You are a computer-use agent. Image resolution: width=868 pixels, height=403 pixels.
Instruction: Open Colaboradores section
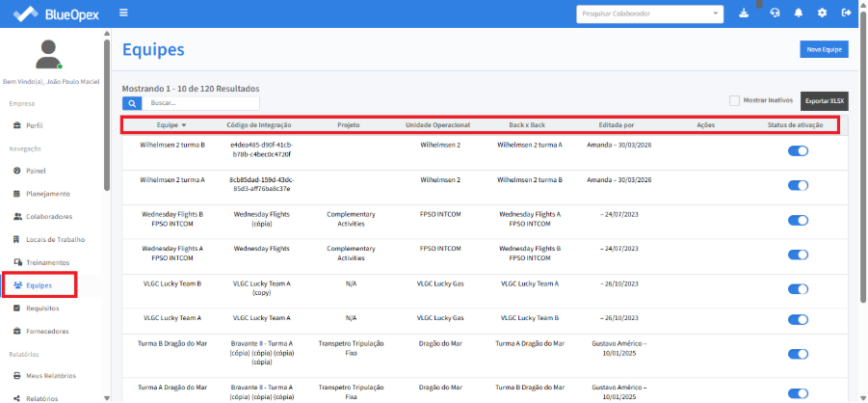pyautogui.click(x=49, y=217)
